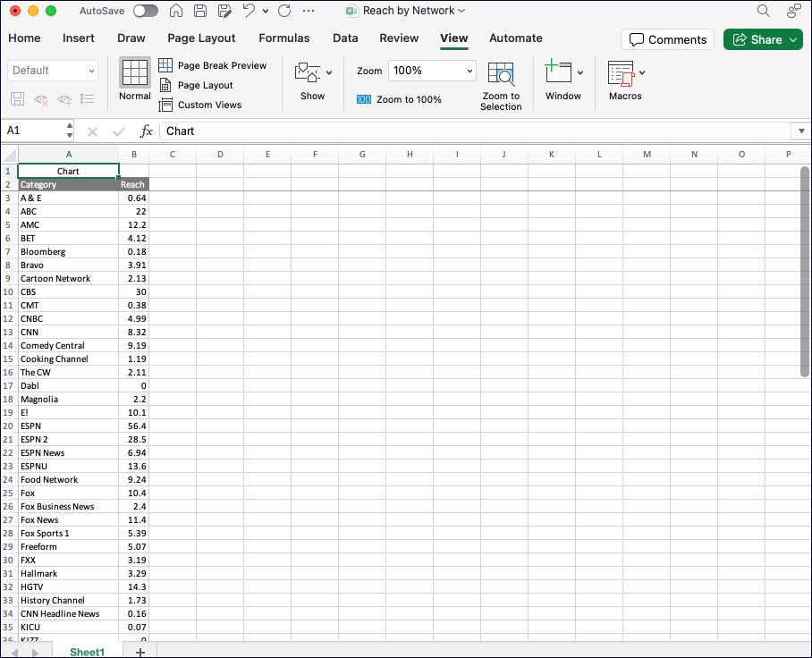Click Zoom to 100% icon
This screenshot has width=812, height=658.
pyautogui.click(x=363, y=98)
